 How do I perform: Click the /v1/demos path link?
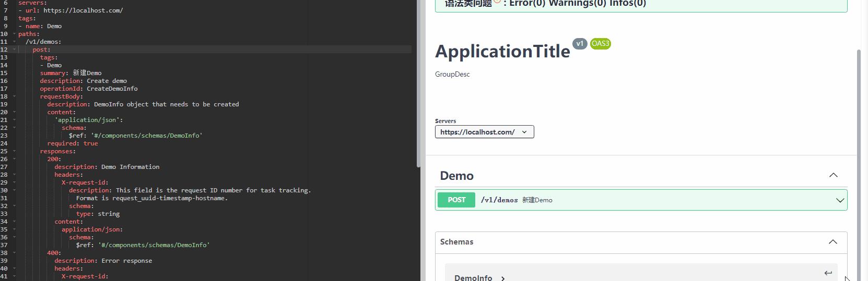pyautogui.click(x=499, y=200)
